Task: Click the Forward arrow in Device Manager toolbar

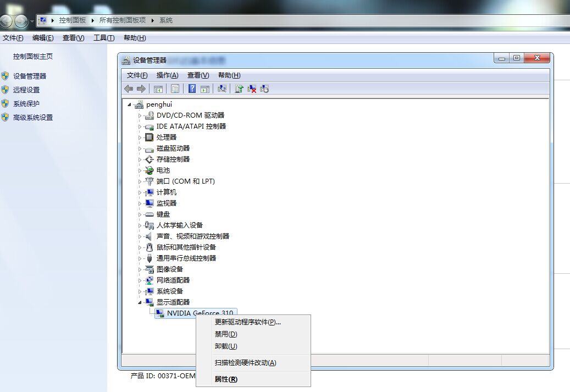Action: [141, 89]
